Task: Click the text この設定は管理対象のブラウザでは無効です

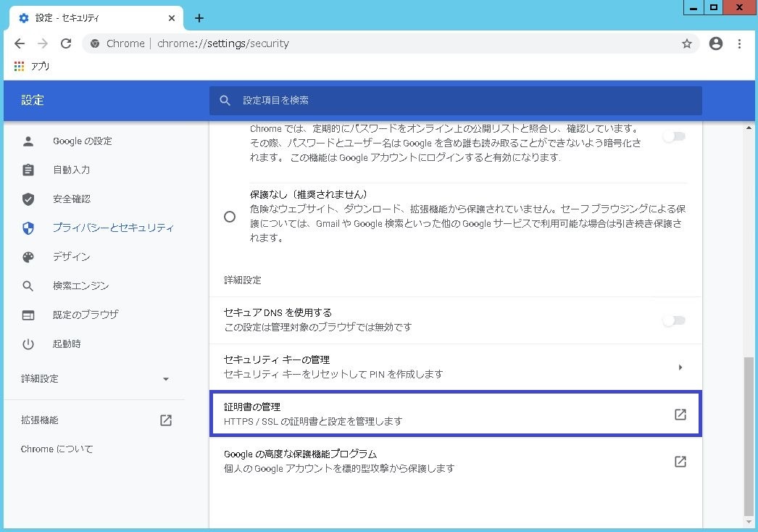Action: 318,328
